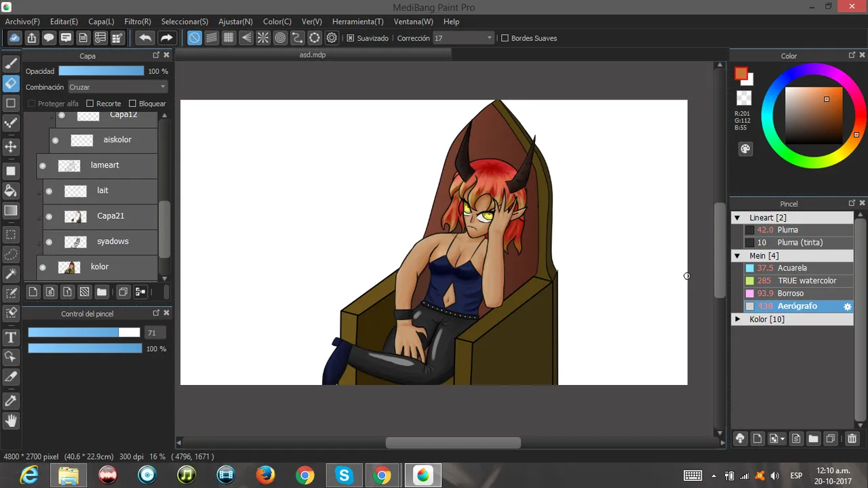The width and height of the screenshot is (868, 488).
Task: Open settings gear of Aerógrafo brush
Action: pos(847,306)
